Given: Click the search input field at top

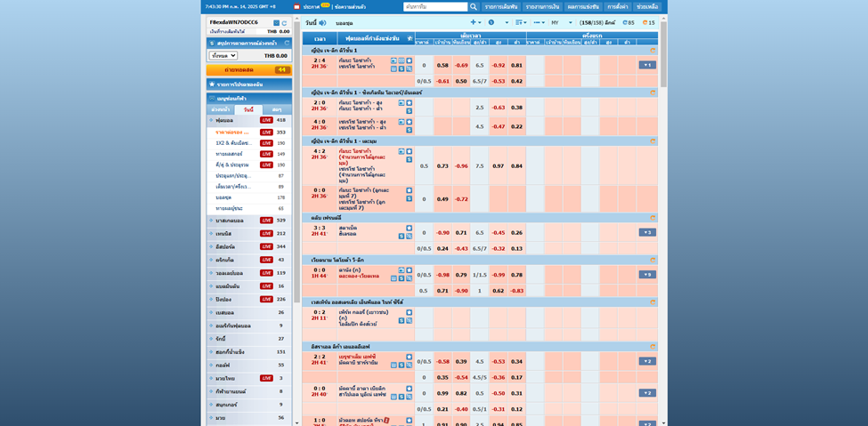Looking at the screenshot, I should pyautogui.click(x=434, y=6).
